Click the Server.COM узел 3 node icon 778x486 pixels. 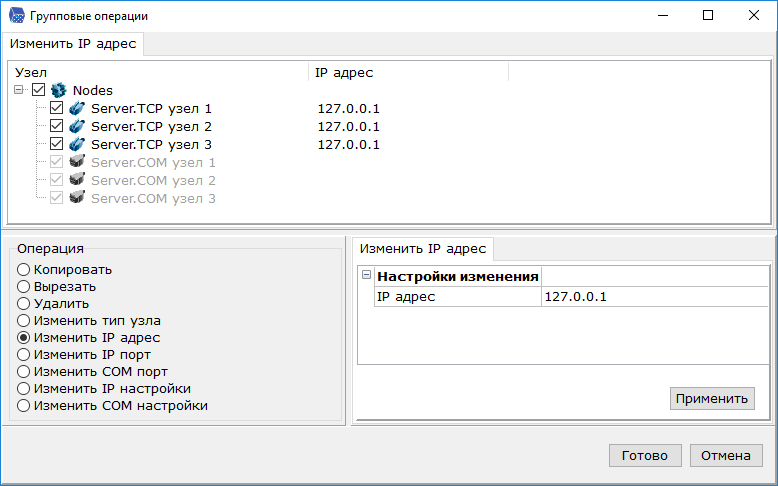(77, 199)
